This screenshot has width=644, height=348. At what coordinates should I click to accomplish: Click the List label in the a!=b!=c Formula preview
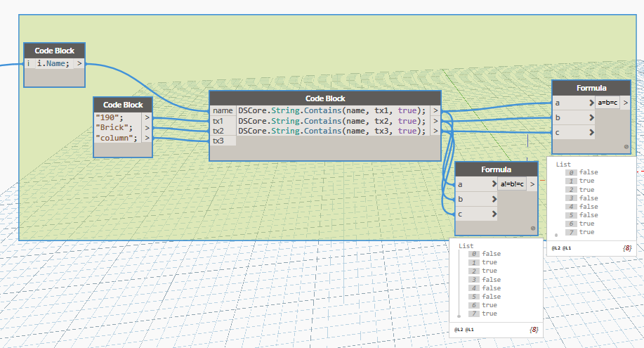[466, 245]
